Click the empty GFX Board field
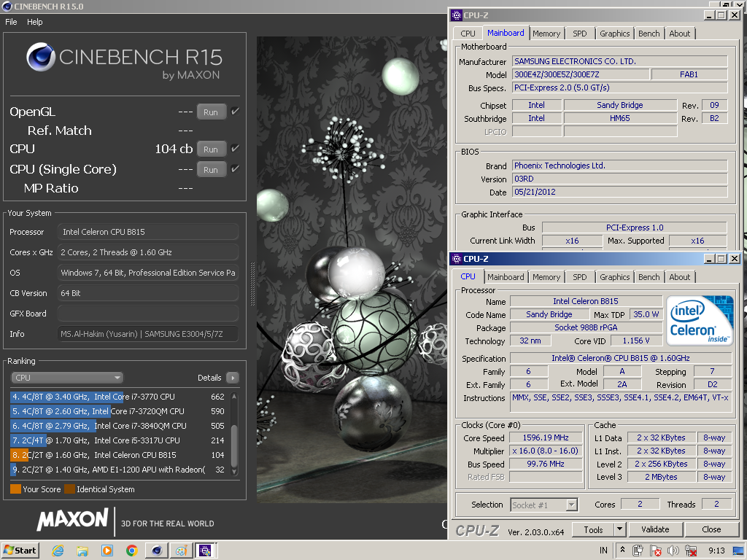This screenshot has width=747, height=560. click(147, 314)
